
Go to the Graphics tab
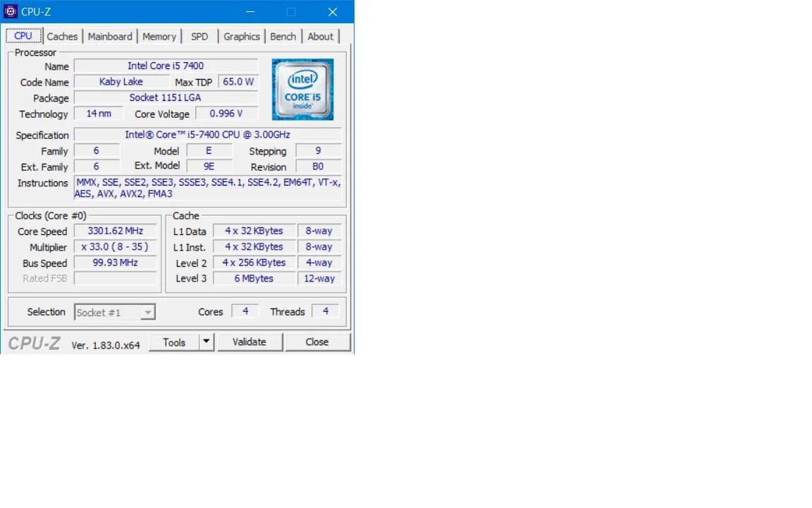(241, 36)
